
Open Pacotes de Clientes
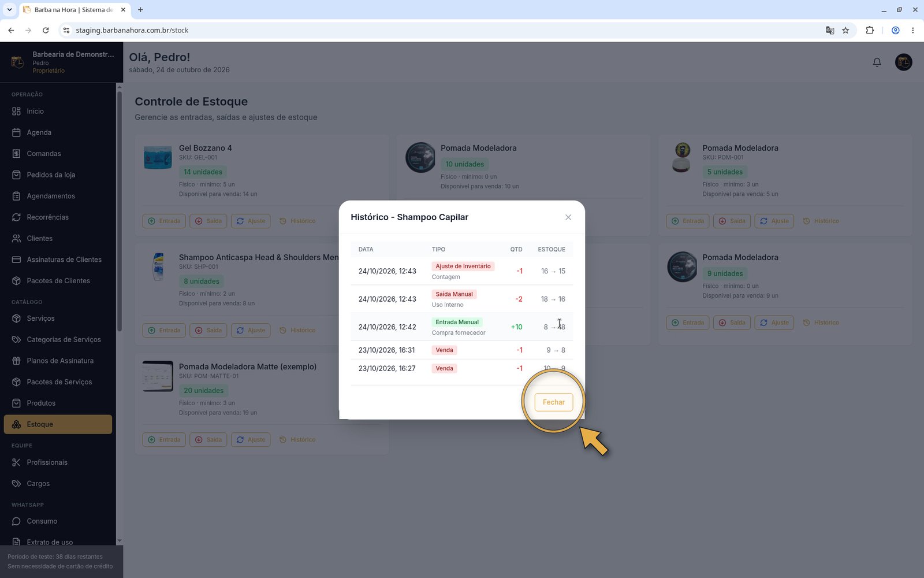pyautogui.click(x=58, y=281)
